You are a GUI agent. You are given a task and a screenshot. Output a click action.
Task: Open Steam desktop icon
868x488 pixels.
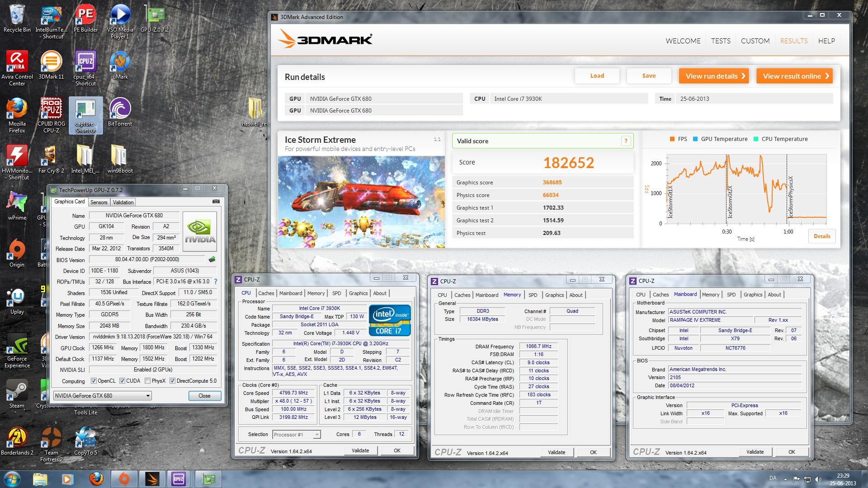click(x=17, y=394)
